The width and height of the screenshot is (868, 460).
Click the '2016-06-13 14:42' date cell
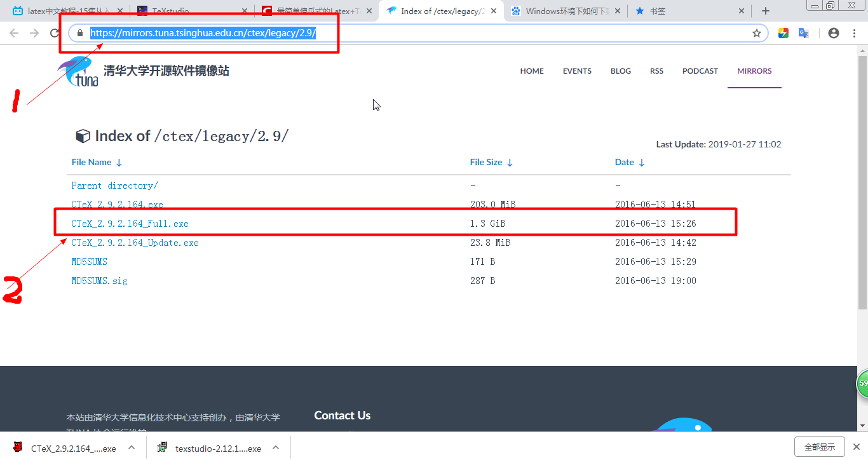tap(655, 243)
